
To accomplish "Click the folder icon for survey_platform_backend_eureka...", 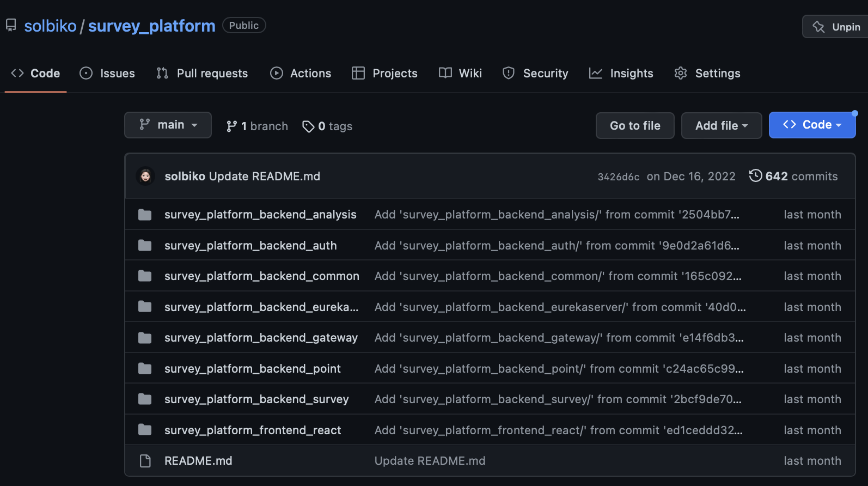I will pos(145,307).
